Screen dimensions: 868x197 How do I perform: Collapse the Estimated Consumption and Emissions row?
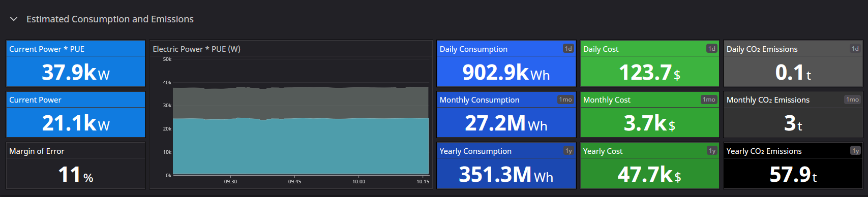coord(14,19)
